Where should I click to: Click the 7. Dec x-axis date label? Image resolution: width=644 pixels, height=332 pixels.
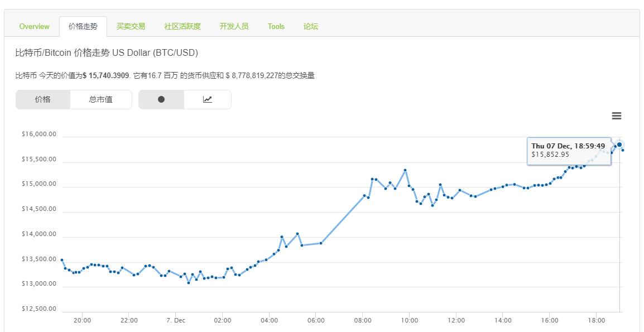176,320
